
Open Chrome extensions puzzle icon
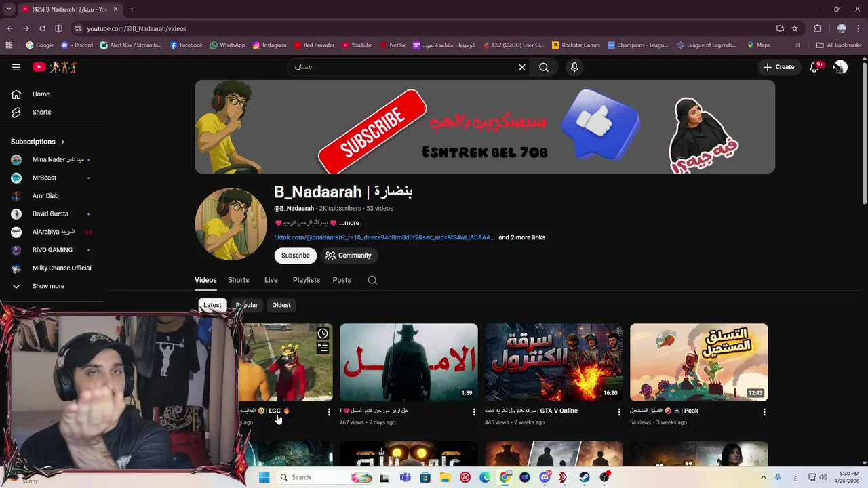817,28
